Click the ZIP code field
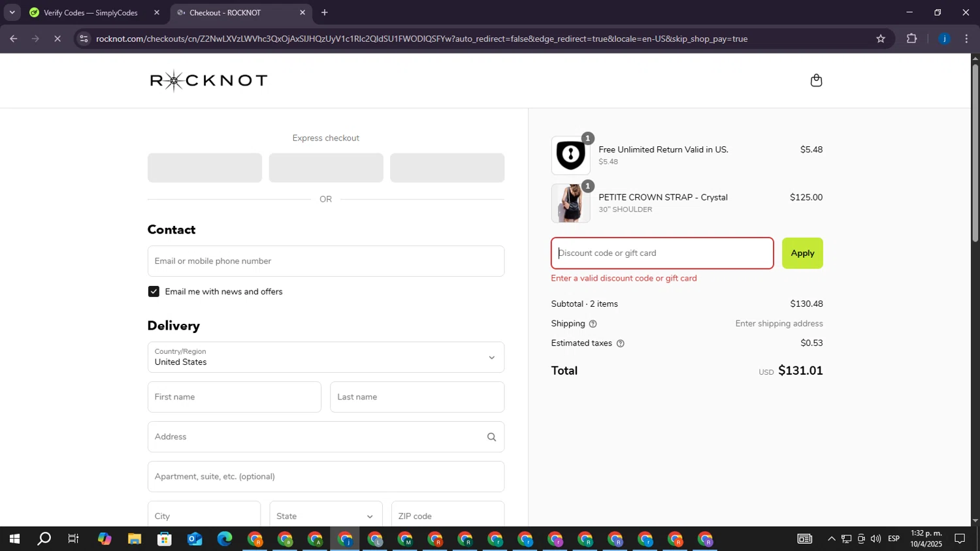 [x=448, y=516]
